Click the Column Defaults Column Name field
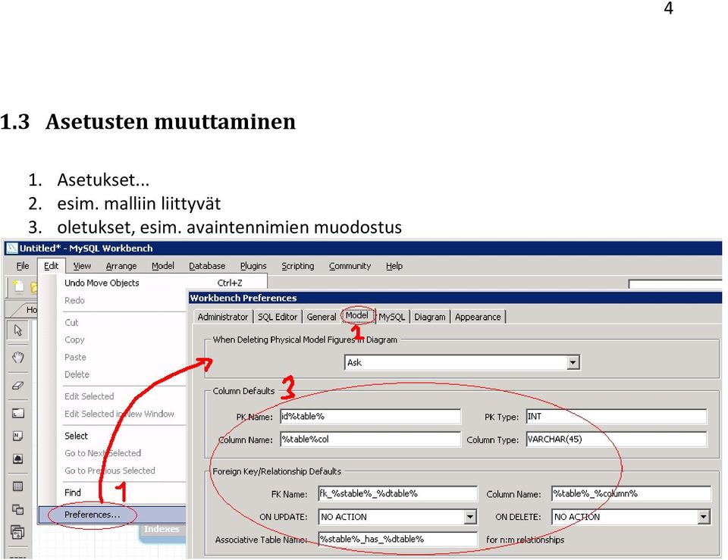This screenshot has width=728, height=560. pos(371,439)
